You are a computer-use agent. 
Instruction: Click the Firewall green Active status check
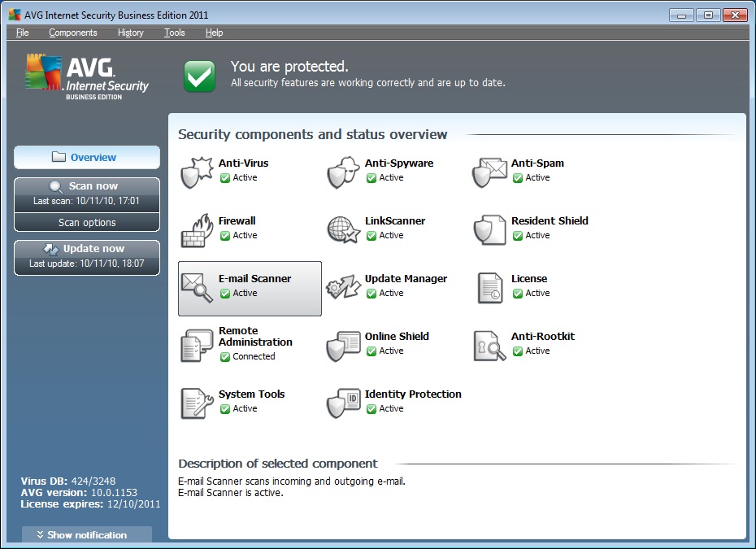pyautogui.click(x=224, y=236)
